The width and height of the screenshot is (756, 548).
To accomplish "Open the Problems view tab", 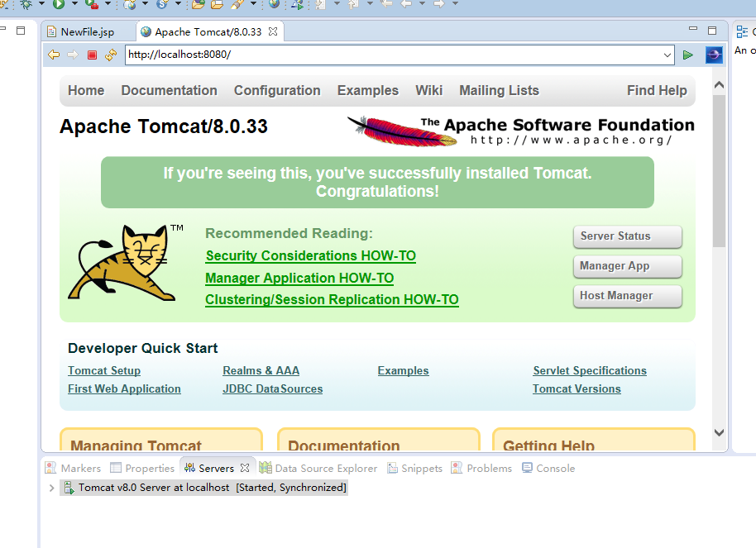I will coord(481,468).
